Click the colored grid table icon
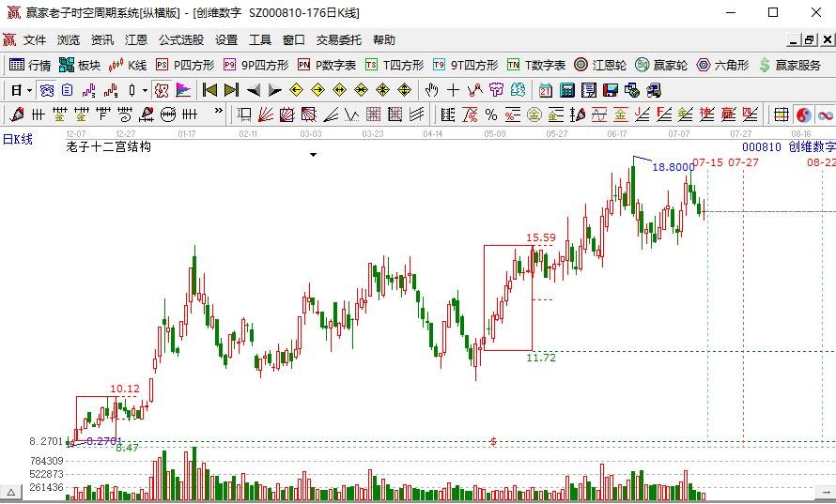 click(782, 114)
